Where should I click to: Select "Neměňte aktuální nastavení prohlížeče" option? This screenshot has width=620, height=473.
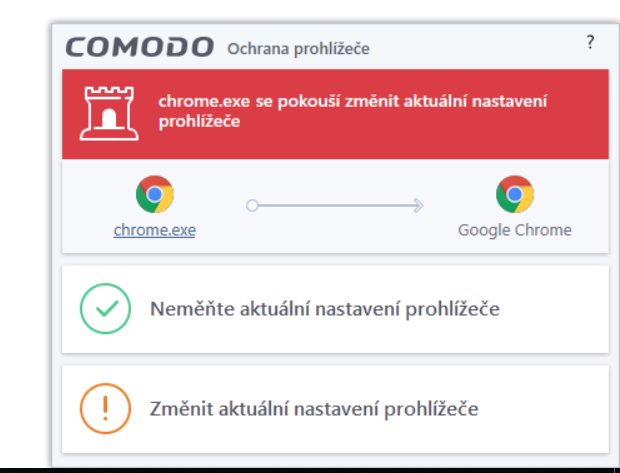pyautogui.click(x=325, y=309)
